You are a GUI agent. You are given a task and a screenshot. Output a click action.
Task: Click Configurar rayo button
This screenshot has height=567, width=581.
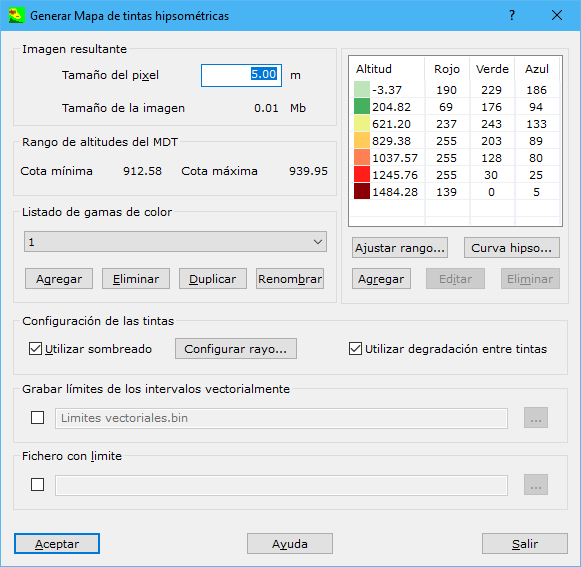point(236,349)
